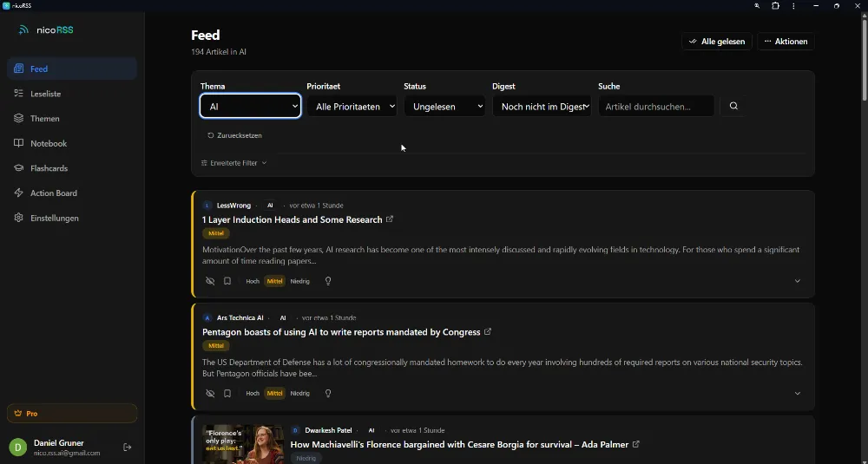868x464 pixels.
Task: Click the Niedrig badge under Machiavelli title
Action: [x=306, y=458]
